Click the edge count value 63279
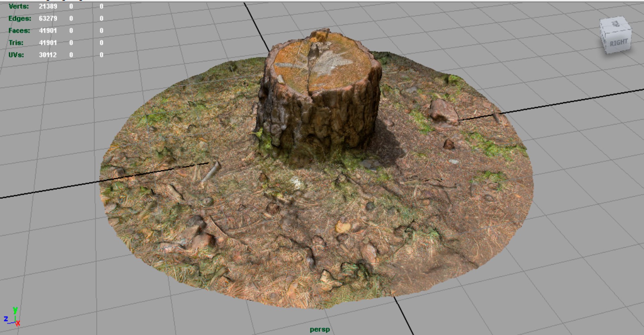Image resolution: width=644 pixels, height=335 pixels. 48,18
